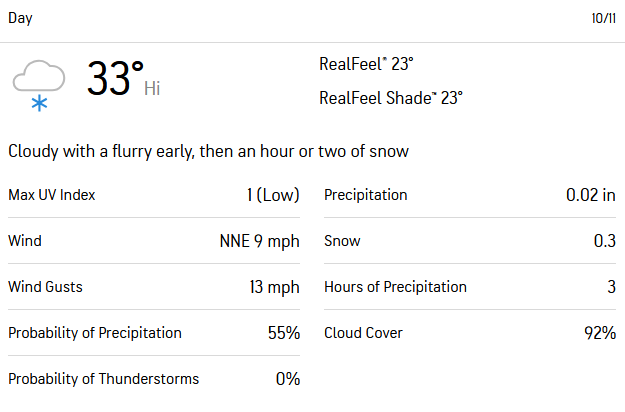Click the 13 mph gust value

tap(275, 287)
